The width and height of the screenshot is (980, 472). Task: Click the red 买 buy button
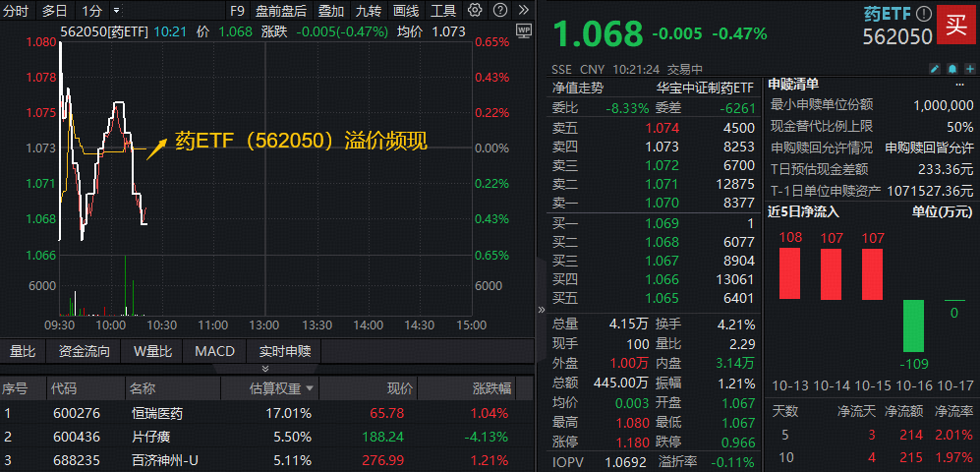tap(955, 23)
